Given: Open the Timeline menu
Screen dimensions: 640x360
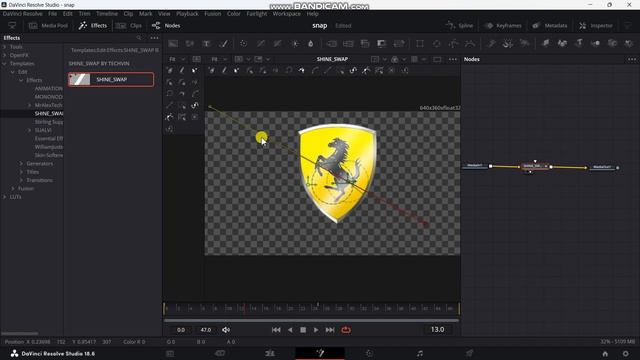Looking at the screenshot, I should [107, 13].
